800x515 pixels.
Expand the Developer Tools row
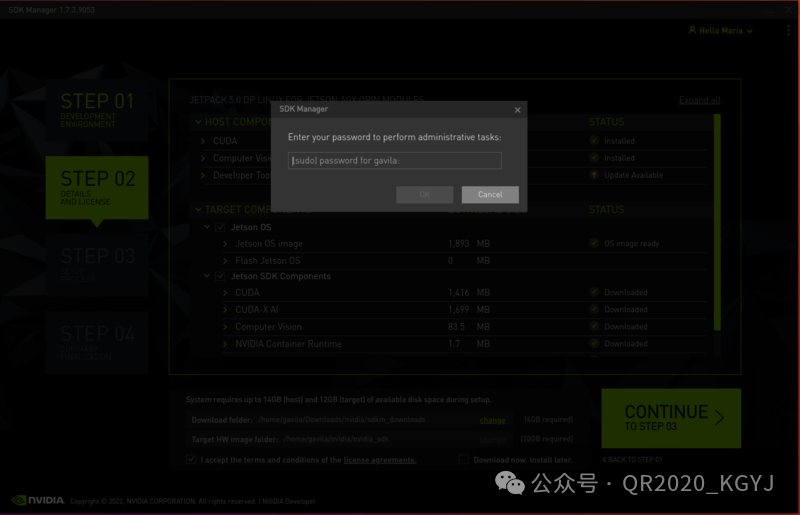[x=203, y=175]
